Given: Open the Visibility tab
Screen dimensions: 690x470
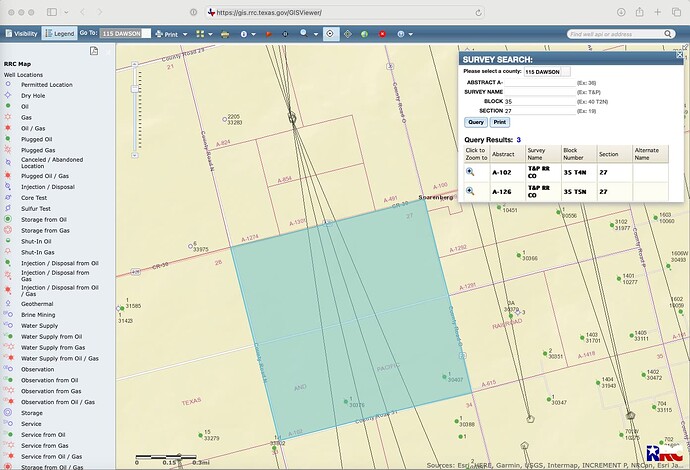Looking at the screenshot, I should 21,33.
